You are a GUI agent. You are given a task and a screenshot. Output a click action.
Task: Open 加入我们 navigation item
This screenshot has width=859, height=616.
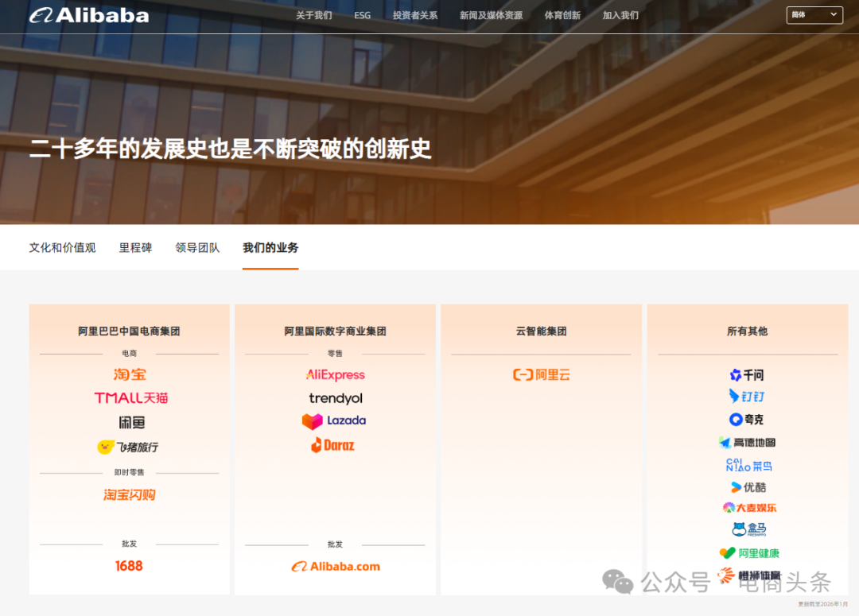[620, 15]
